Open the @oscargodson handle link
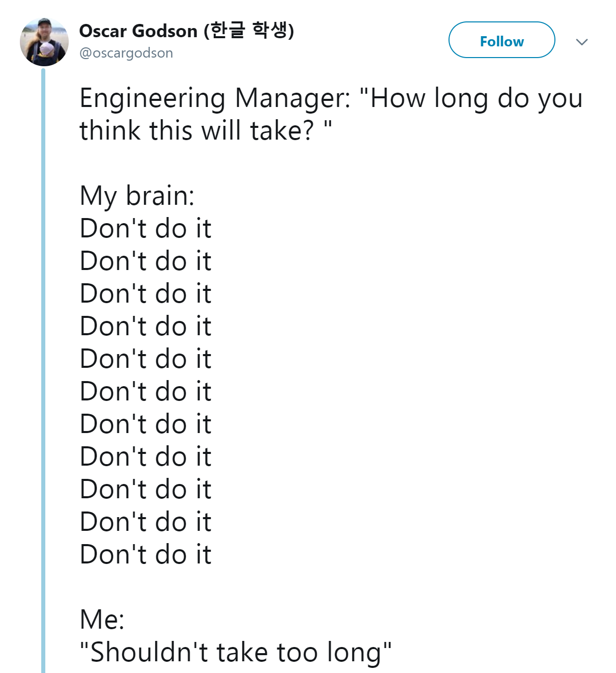The height and width of the screenshot is (673, 616). [x=126, y=53]
